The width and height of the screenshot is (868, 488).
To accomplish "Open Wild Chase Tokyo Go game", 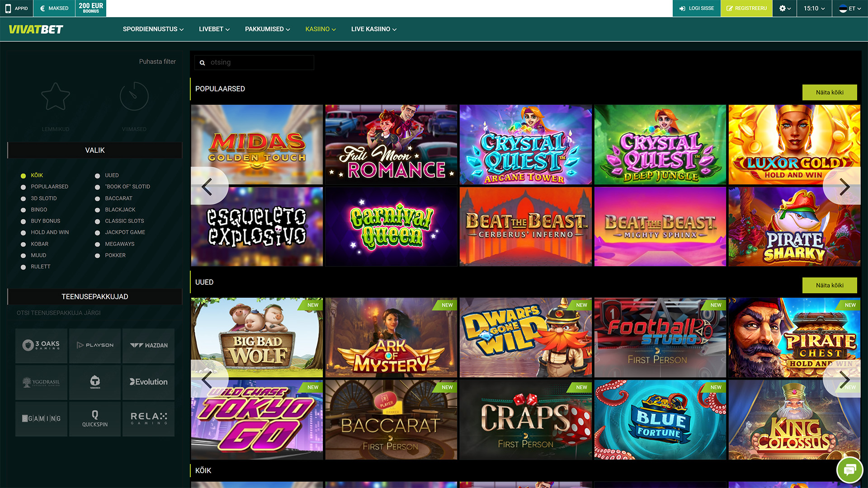I will click(x=257, y=420).
